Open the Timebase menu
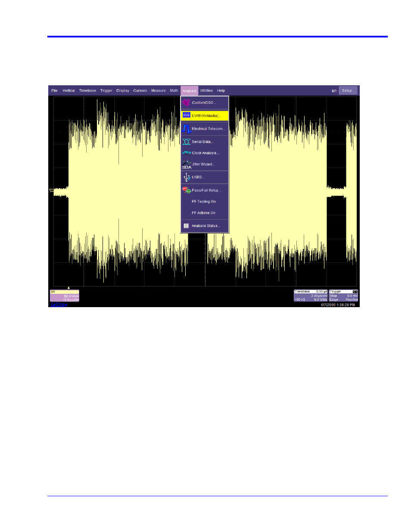Screen dimensions: 411x532 87,91
